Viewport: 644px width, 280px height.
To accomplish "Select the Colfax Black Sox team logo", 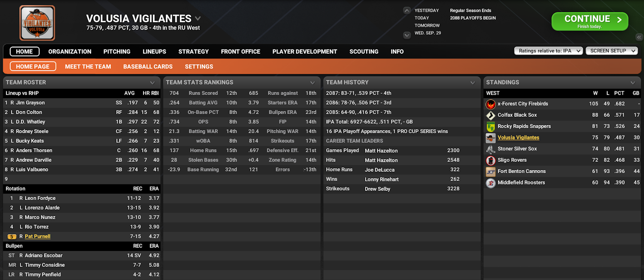I will pos(490,115).
